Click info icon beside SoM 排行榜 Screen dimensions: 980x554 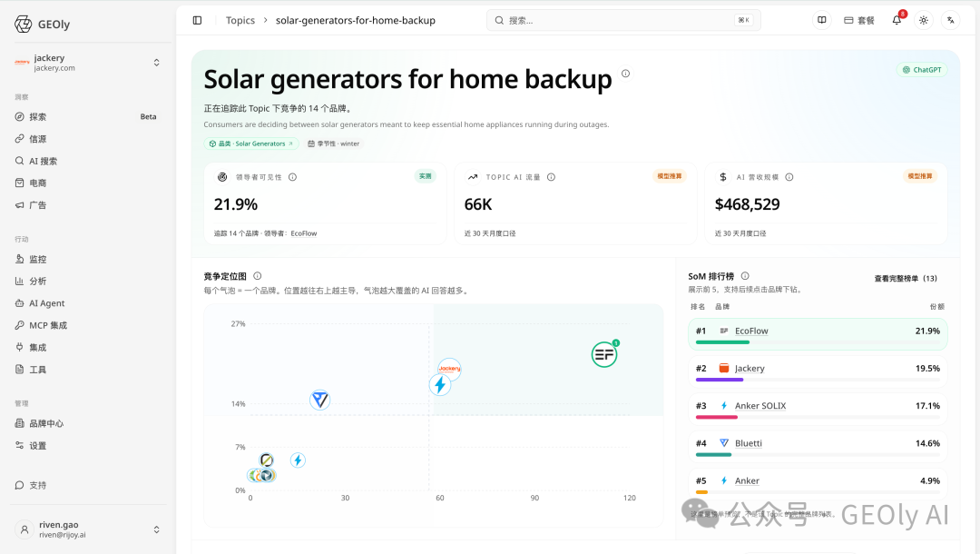coord(745,276)
